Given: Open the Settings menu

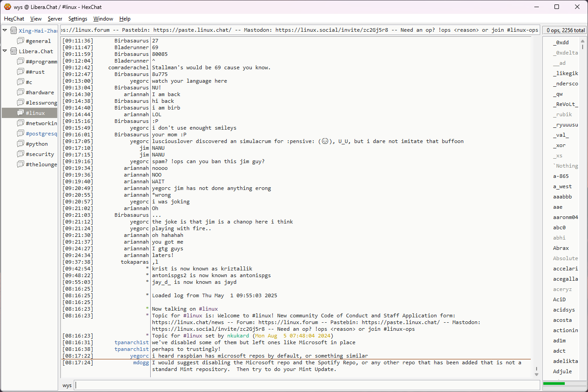Looking at the screenshot, I should 78,19.
